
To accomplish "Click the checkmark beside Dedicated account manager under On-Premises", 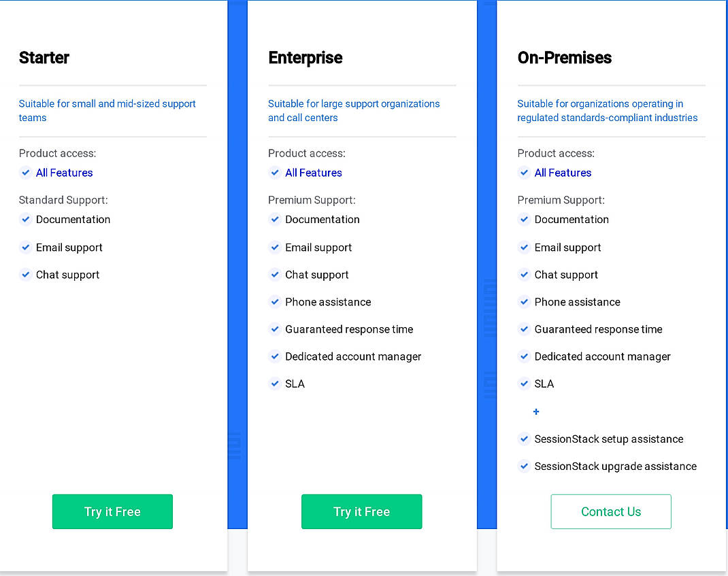I will [524, 356].
